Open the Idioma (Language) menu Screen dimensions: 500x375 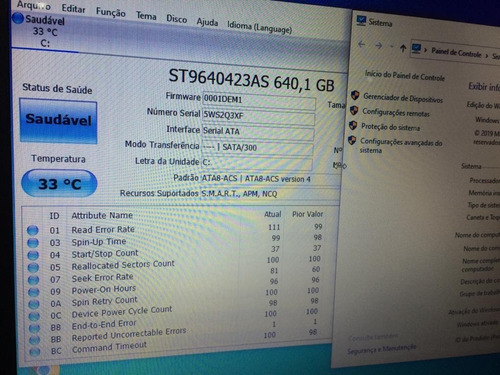pos(259,27)
